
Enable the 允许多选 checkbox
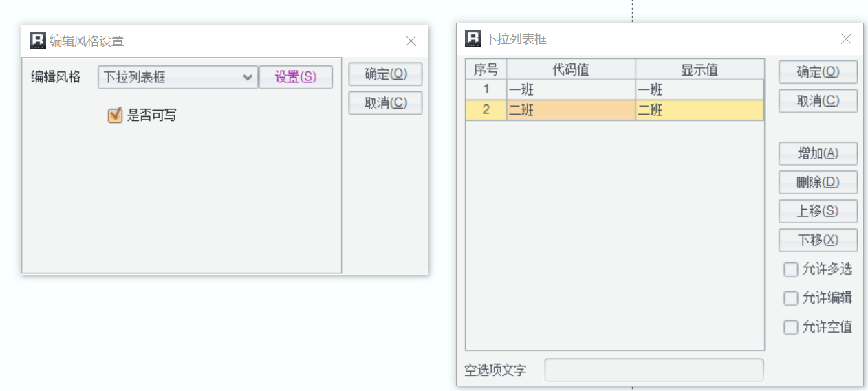pyautogui.click(x=791, y=270)
